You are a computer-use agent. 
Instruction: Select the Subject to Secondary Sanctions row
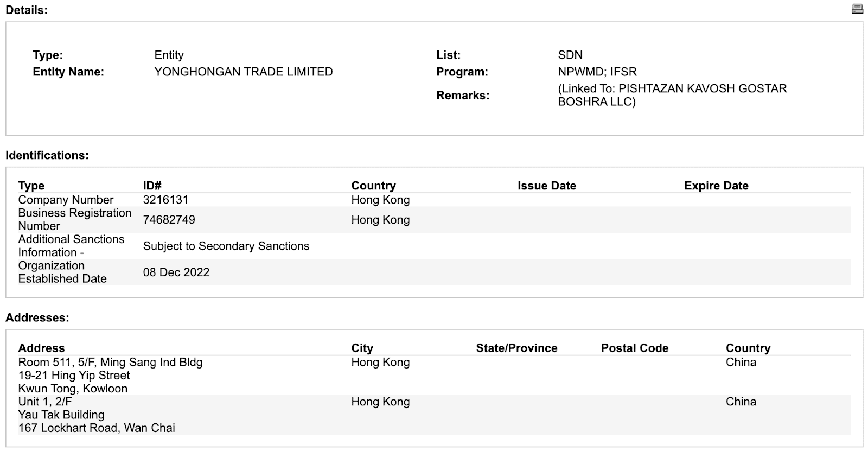point(226,246)
